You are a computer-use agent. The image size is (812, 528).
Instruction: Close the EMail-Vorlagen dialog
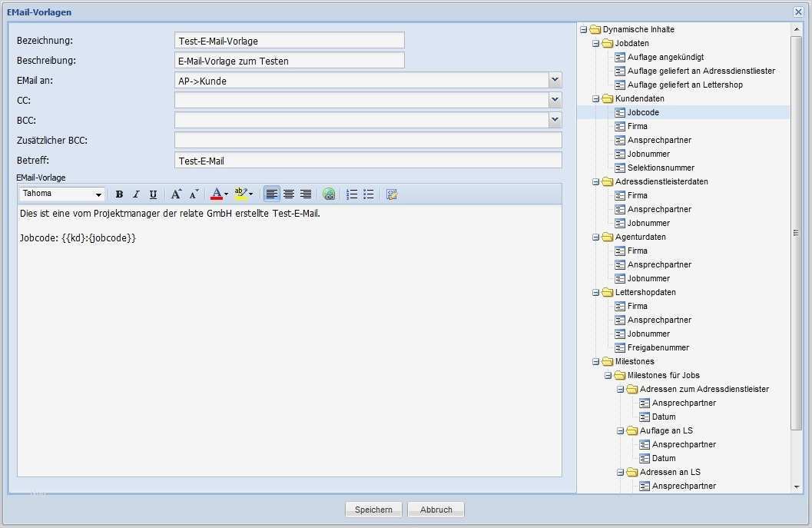pos(798,12)
